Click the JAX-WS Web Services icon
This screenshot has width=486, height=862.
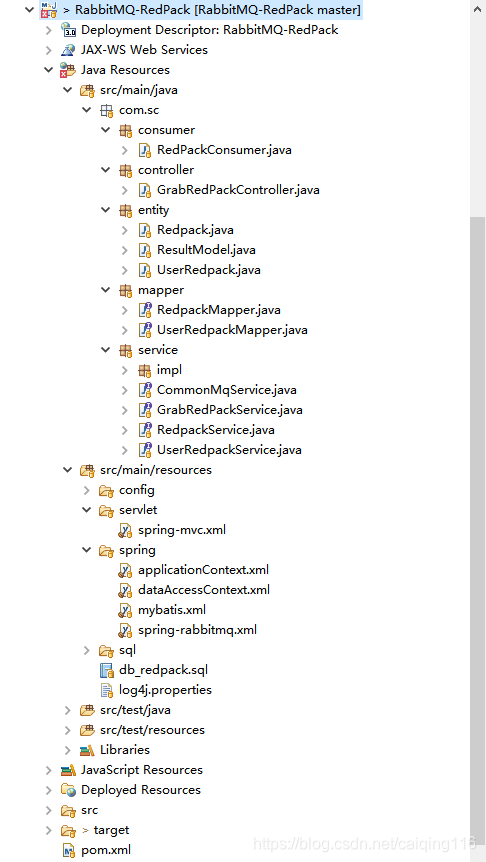68,50
